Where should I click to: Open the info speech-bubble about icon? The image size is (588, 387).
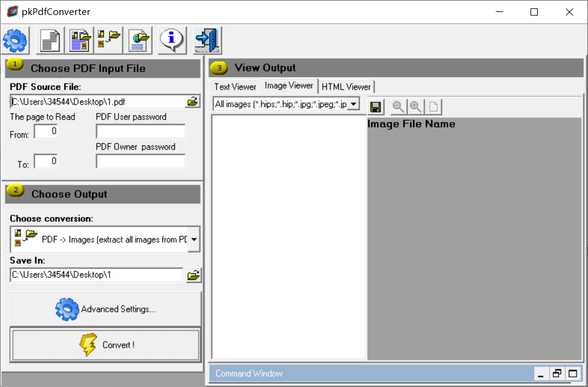coord(172,41)
